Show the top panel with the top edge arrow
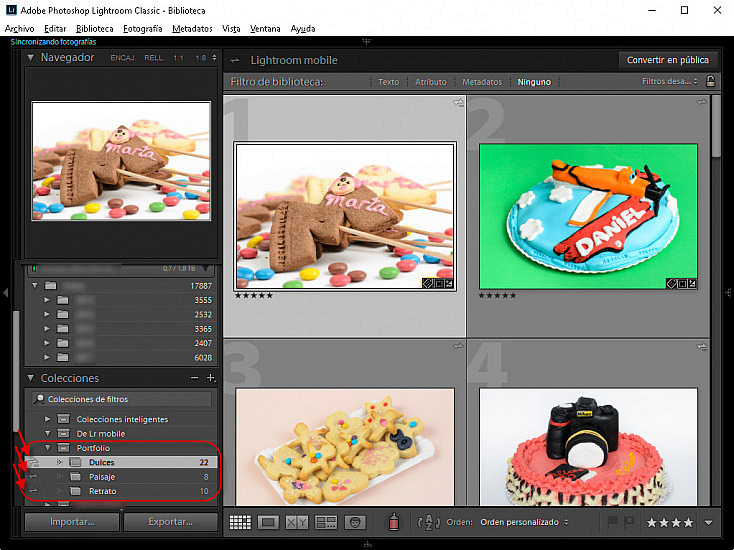 tap(367, 42)
